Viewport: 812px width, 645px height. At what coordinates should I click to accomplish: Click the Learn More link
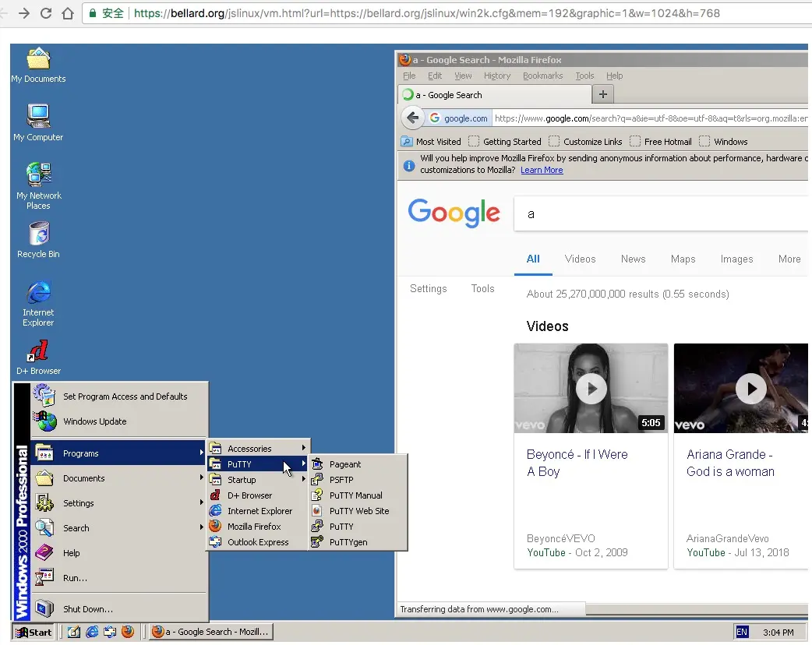(x=542, y=171)
